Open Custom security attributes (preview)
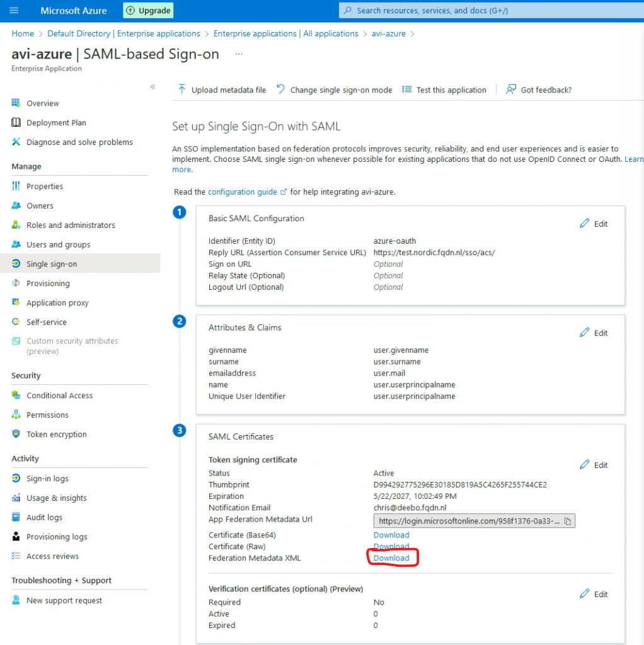 (72, 346)
